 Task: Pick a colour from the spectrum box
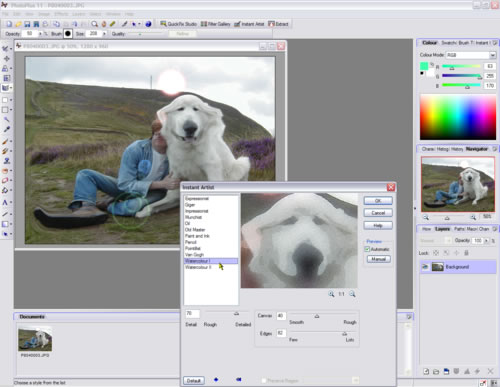pos(458,117)
